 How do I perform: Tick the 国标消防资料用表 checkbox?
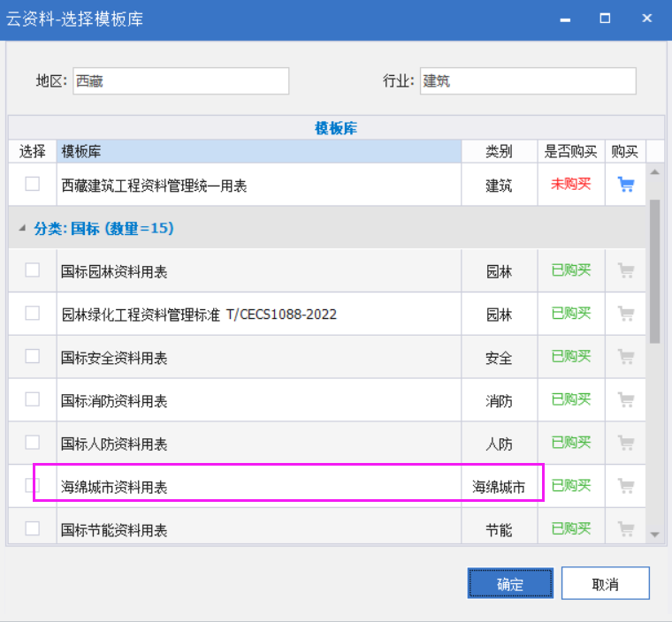(32, 399)
